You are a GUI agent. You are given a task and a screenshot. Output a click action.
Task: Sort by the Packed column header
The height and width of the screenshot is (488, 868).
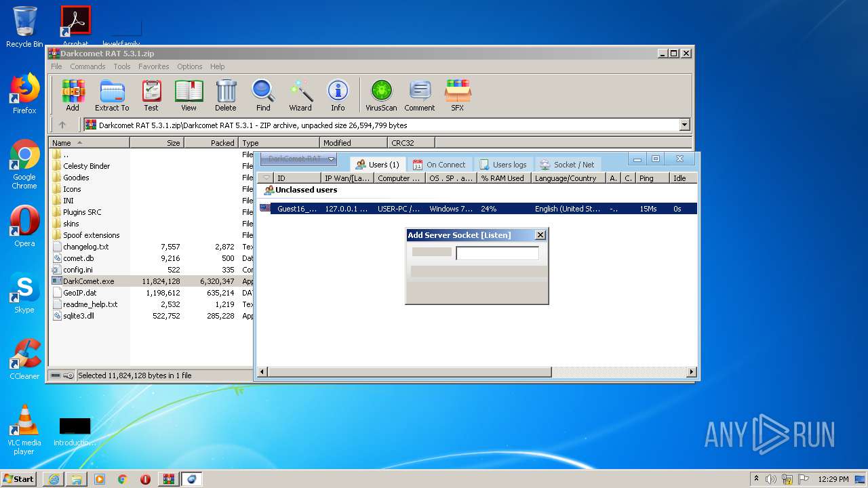coord(211,143)
